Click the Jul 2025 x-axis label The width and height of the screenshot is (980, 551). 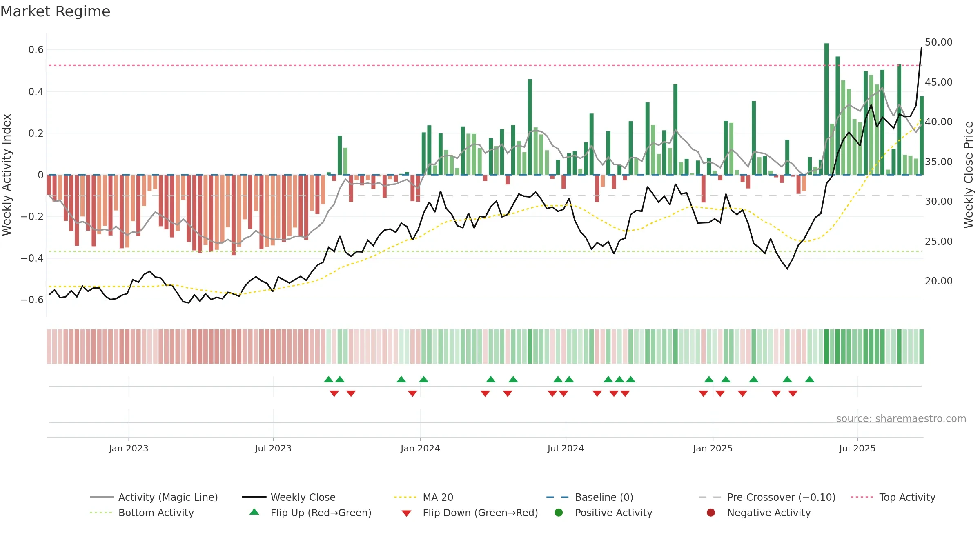(x=857, y=448)
